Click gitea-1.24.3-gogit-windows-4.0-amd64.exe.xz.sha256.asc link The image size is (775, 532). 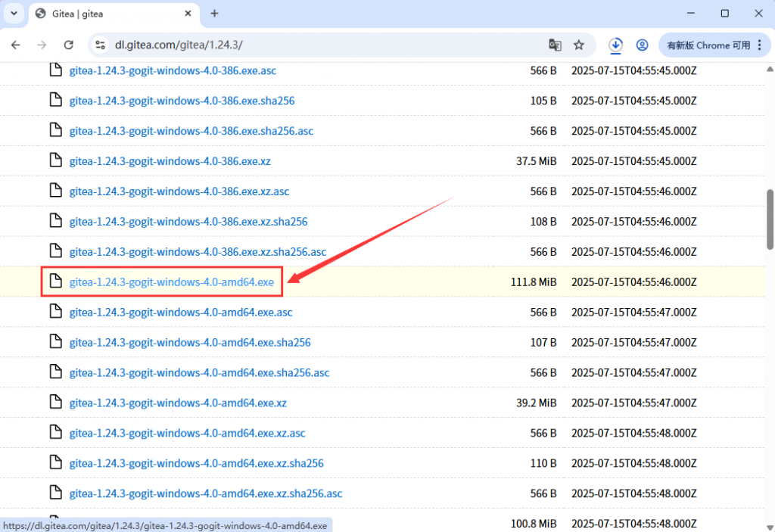(x=205, y=493)
